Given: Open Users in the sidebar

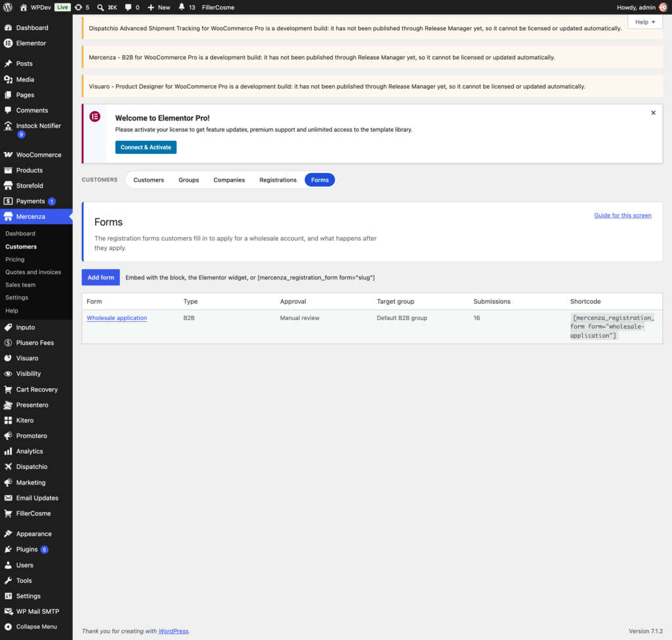Looking at the screenshot, I should [x=25, y=565].
